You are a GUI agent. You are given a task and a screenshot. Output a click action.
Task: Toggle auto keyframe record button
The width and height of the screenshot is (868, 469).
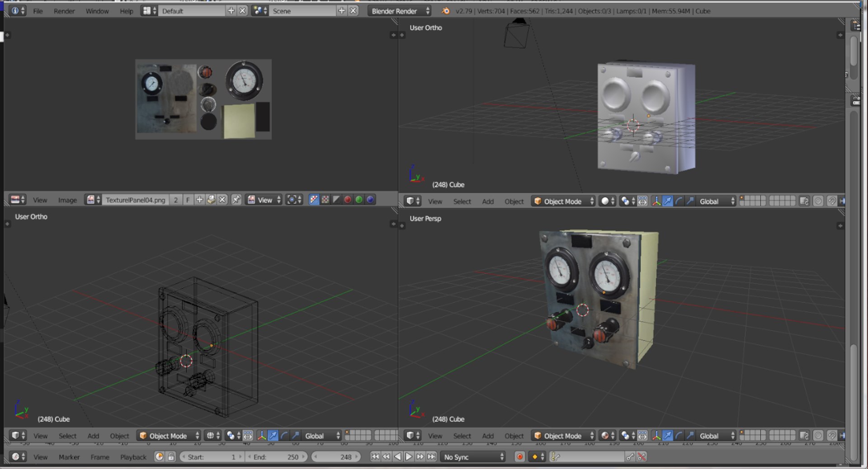click(x=519, y=457)
